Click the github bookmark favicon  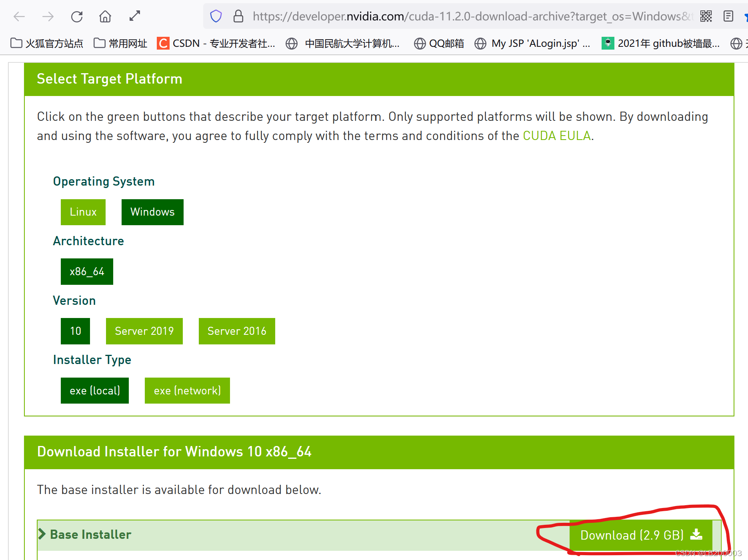tap(608, 43)
